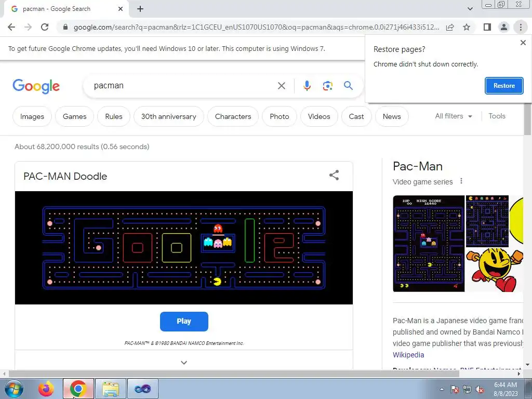Open the taskbar clock showing 6:44 AM

coord(506,389)
